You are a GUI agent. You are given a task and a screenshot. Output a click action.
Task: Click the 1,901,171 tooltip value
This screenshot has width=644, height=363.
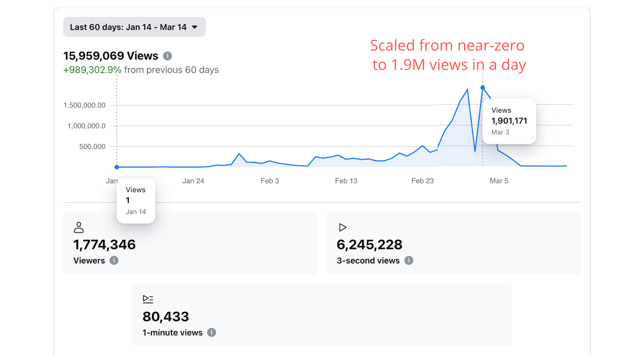point(509,121)
